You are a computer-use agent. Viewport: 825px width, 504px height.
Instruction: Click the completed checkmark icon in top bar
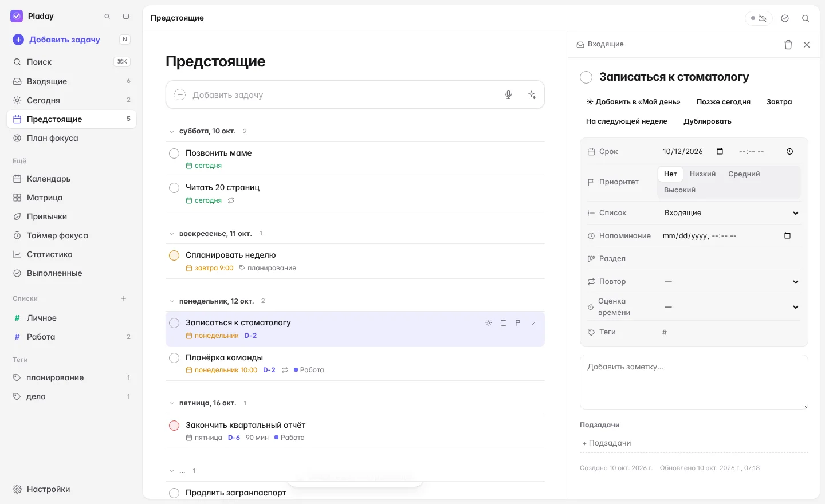[785, 18]
